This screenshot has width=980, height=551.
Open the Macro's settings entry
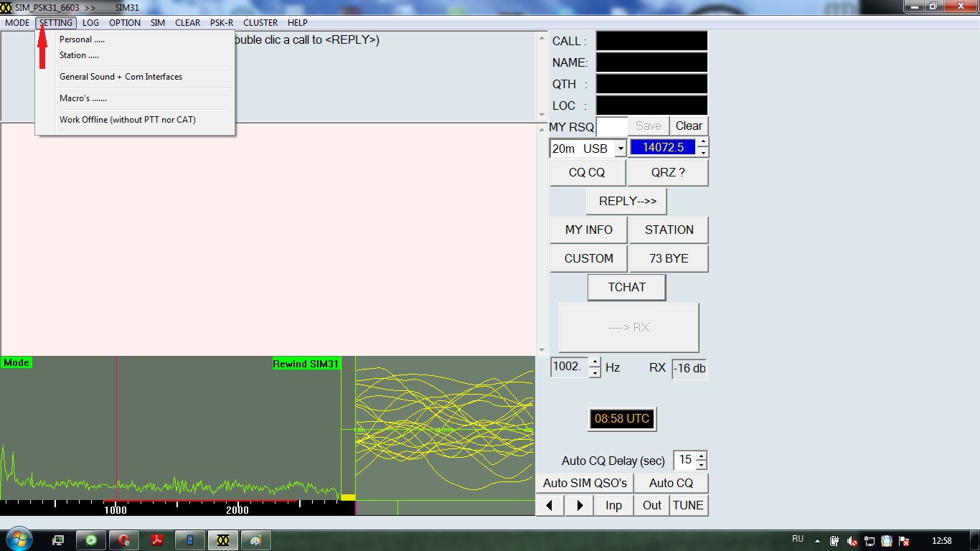click(136, 98)
